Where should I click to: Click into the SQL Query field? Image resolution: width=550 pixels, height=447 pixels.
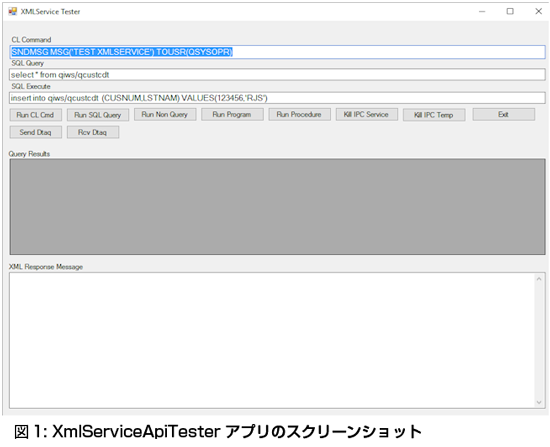point(277,75)
